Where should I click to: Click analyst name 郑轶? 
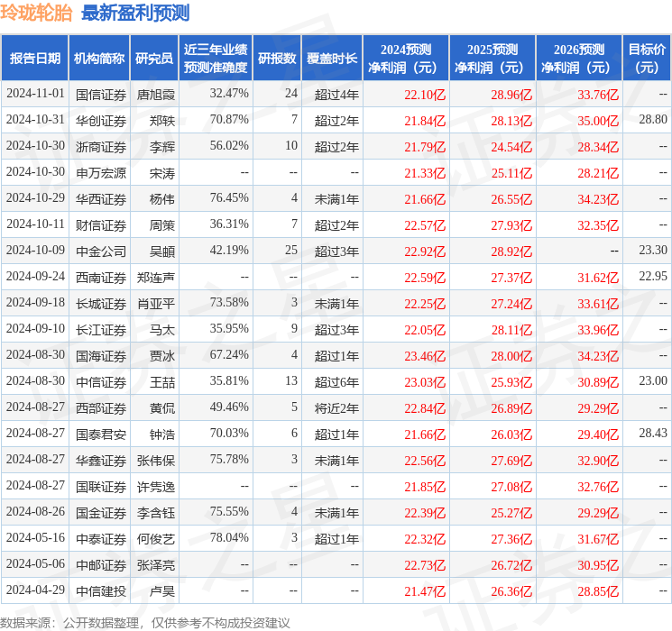(162, 121)
